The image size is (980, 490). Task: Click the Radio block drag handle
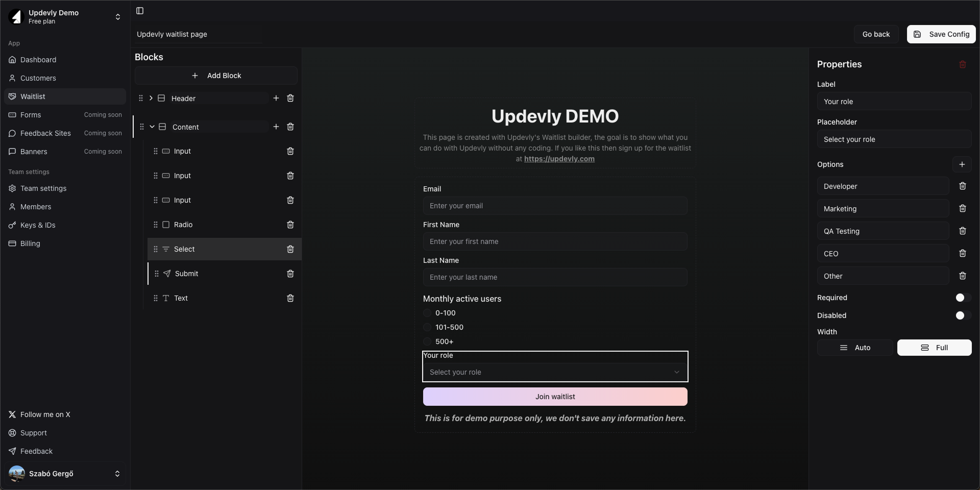[156, 225]
